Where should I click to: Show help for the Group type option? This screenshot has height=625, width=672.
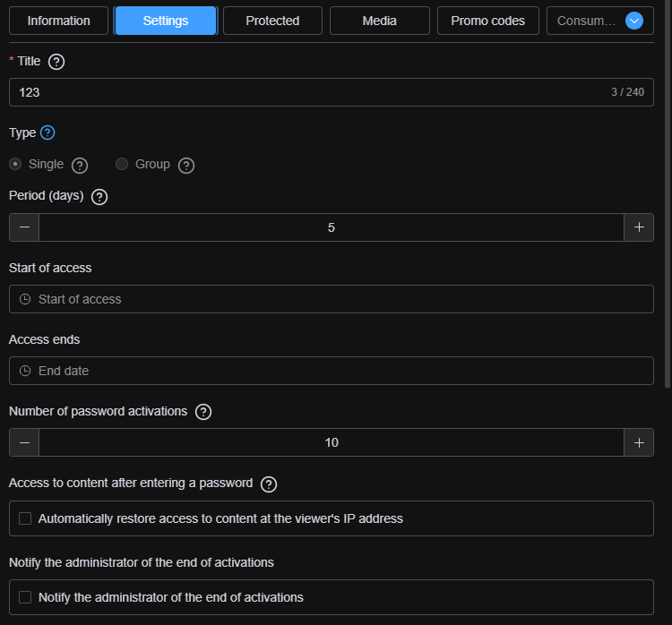[186, 166]
